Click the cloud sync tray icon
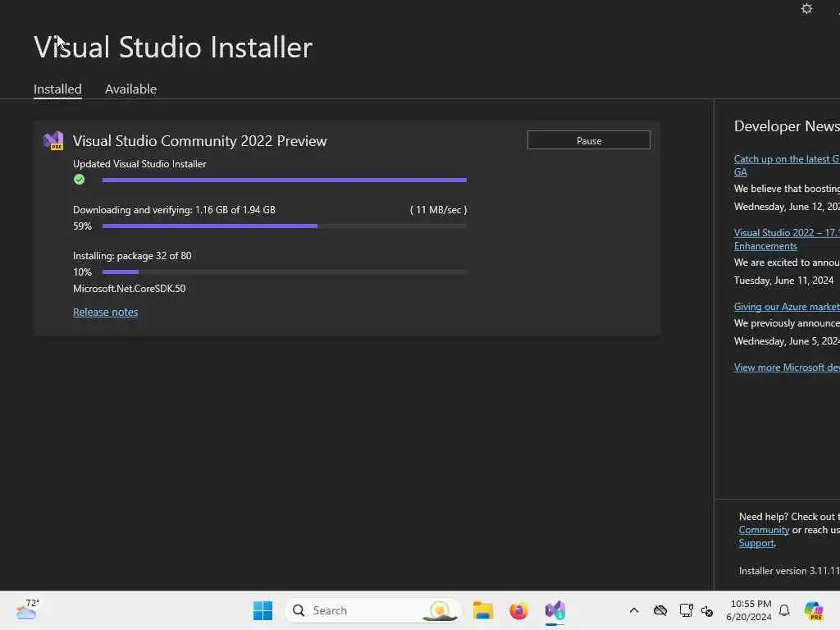The image size is (840, 630). pyautogui.click(x=660, y=610)
